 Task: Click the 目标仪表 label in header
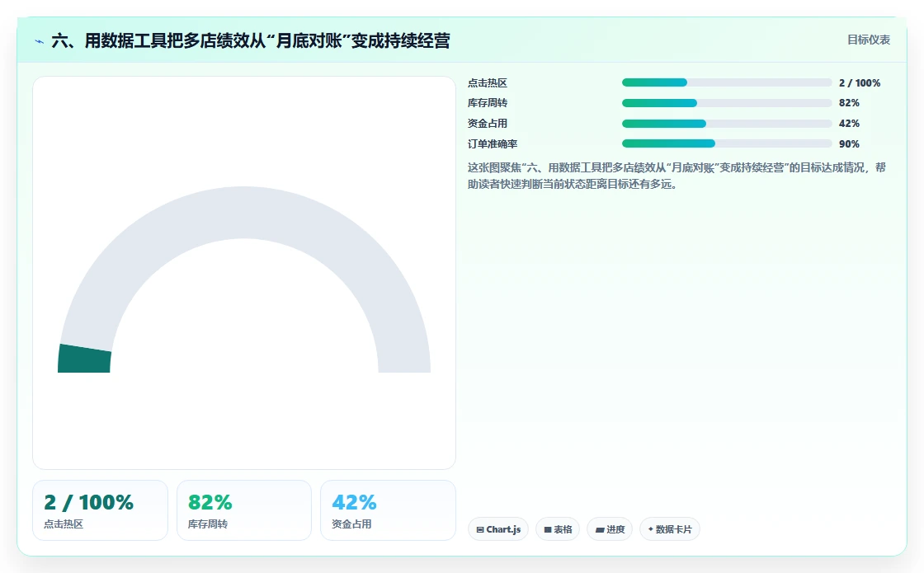click(869, 40)
